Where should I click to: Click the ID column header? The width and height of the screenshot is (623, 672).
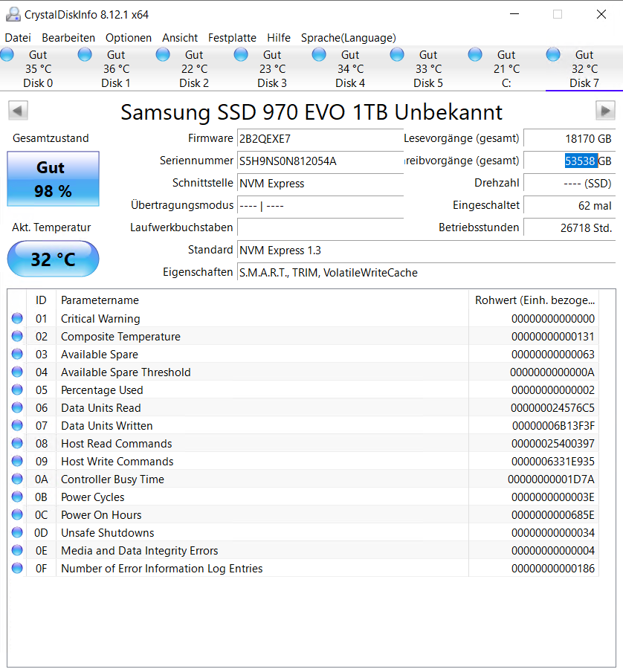coord(41,300)
